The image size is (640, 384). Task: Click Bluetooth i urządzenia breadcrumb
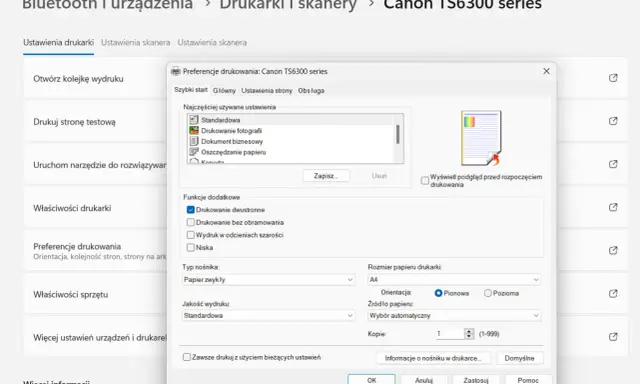[107, 4]
